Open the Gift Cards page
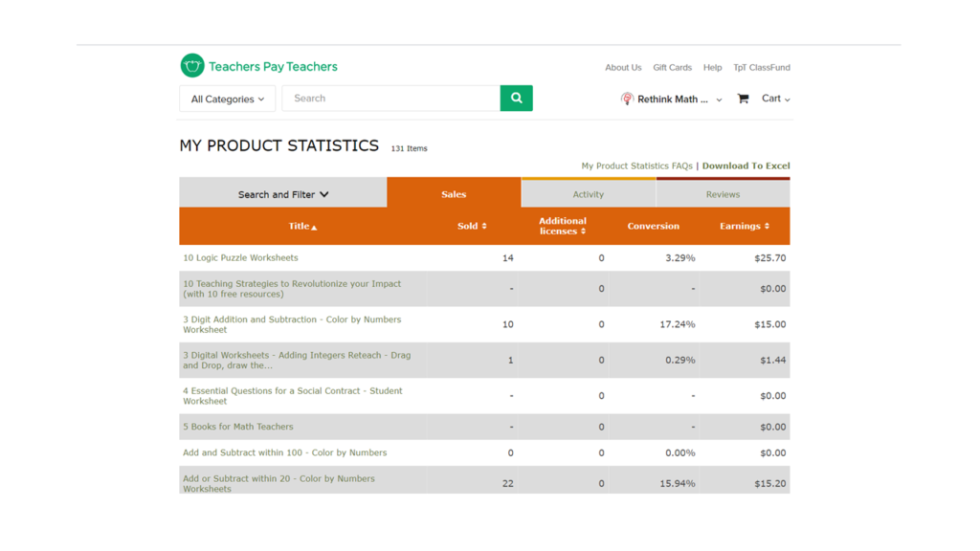The width and height of the screenshot is (980, 551). point(672,67)
